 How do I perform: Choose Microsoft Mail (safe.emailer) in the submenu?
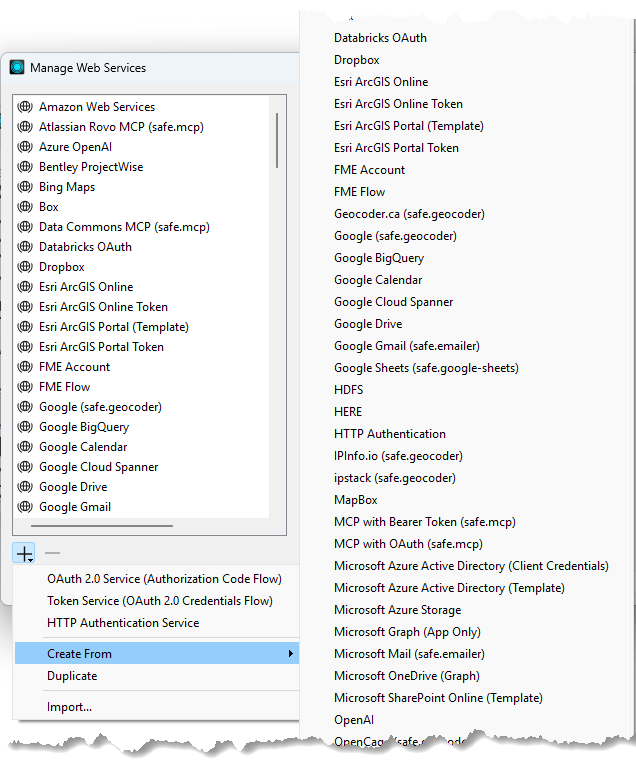coord(409,654)
